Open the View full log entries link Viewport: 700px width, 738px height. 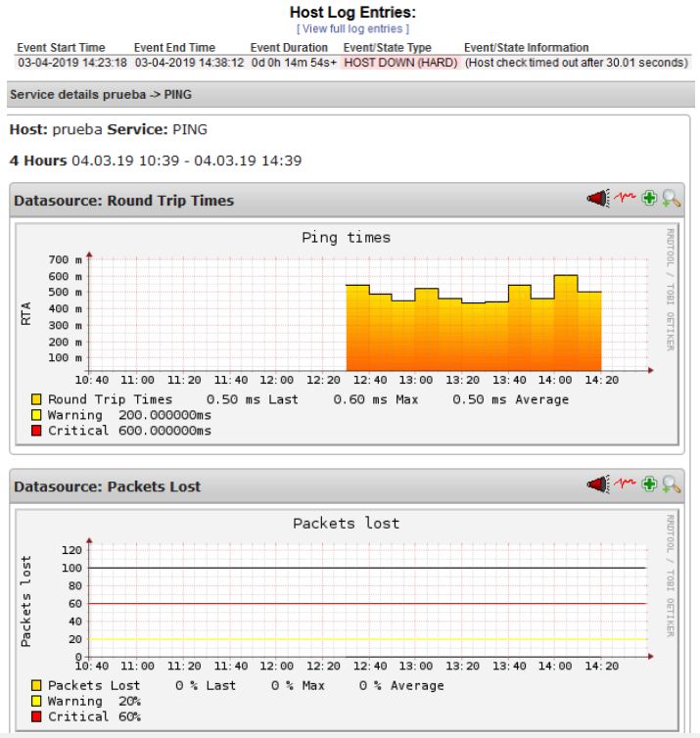[352, 29]
